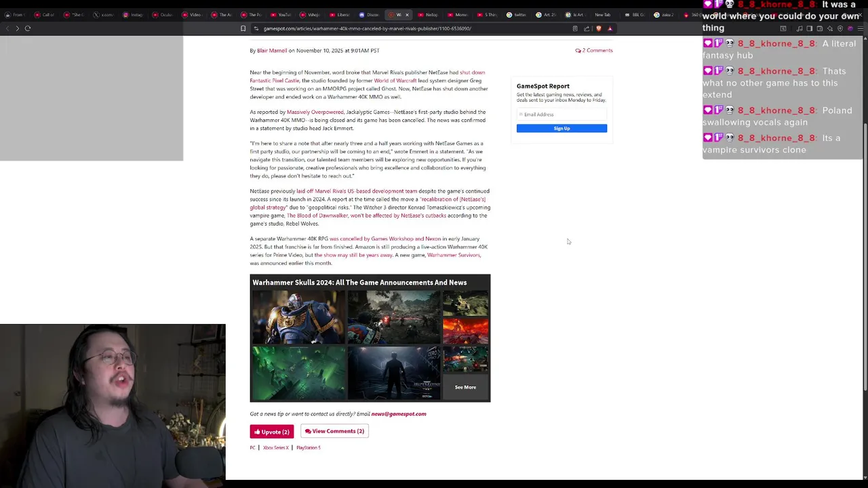The height and width of the screenshot is (488, 868).
Task: Open the site settings icon beside the URL
Action: (256, 28)
